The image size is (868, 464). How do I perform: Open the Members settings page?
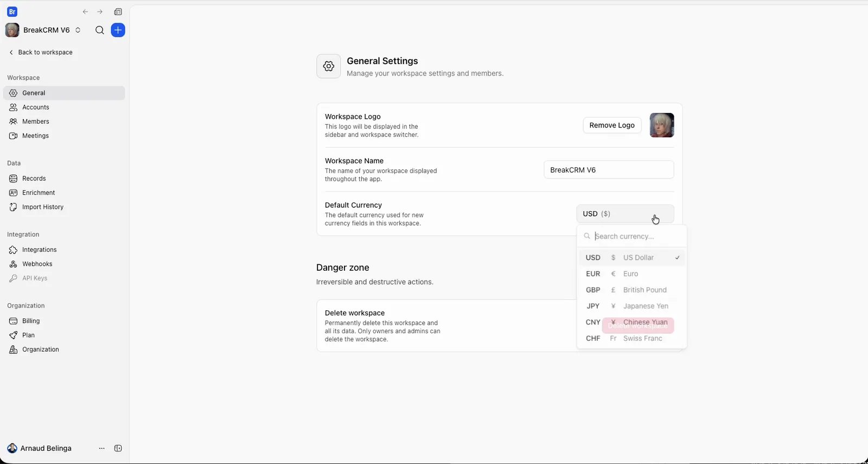point(64,122)
